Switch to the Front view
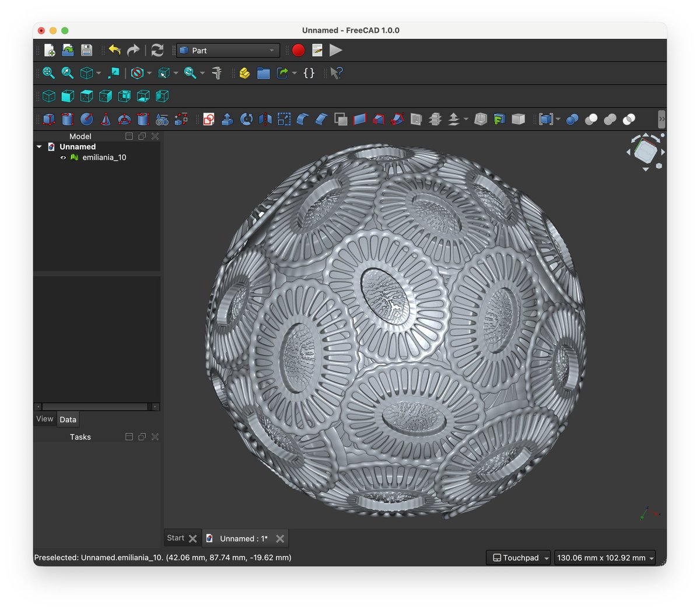Screen dimensions: 700x610 pos(68,96)
